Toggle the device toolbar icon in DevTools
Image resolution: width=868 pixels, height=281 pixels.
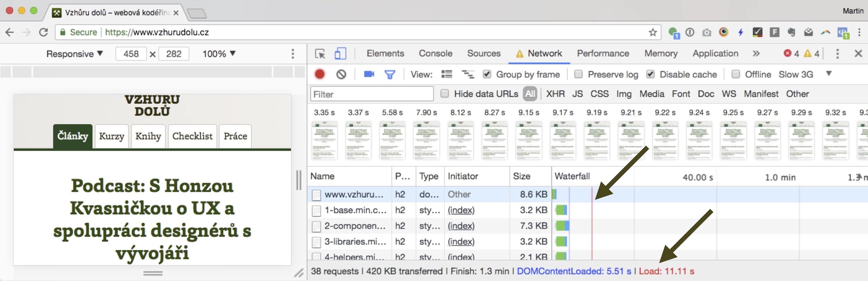pyautogui.click(x=340, y=53)
